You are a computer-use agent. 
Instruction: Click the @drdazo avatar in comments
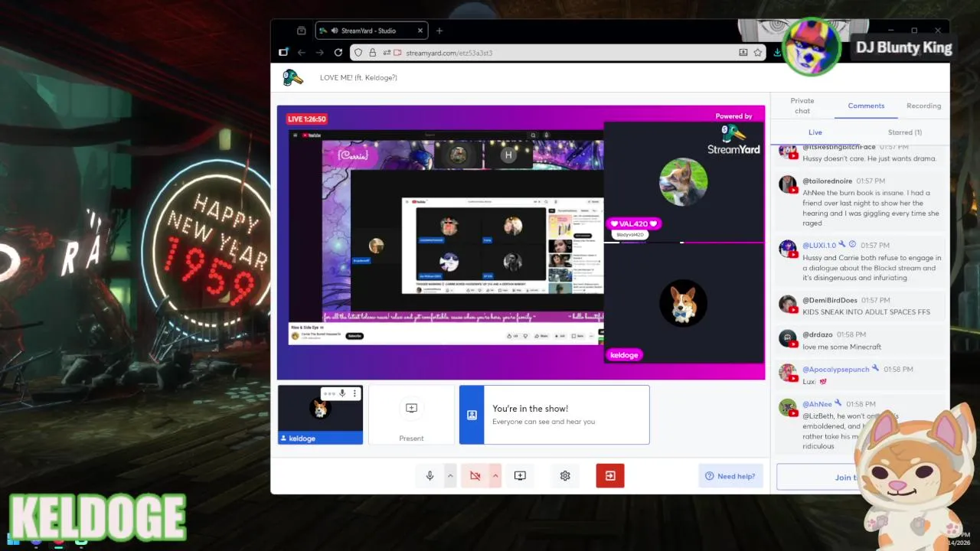point(788,338)
